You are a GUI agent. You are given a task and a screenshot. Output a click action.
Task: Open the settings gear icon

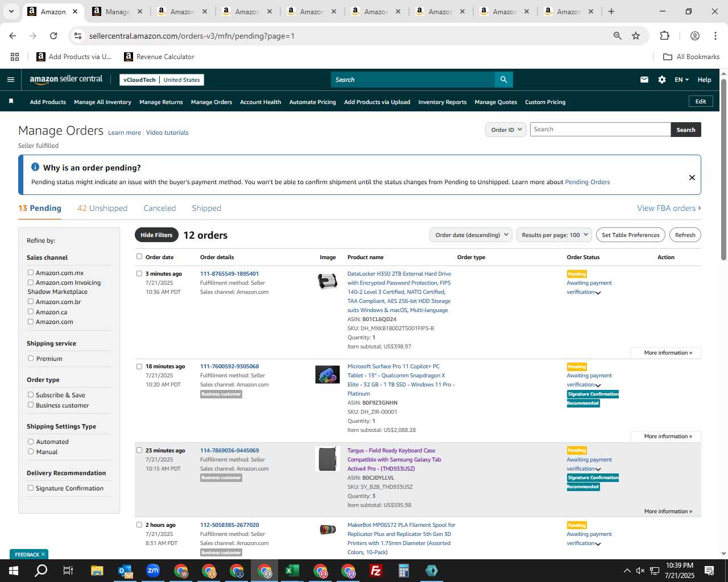tap(662, 80)
